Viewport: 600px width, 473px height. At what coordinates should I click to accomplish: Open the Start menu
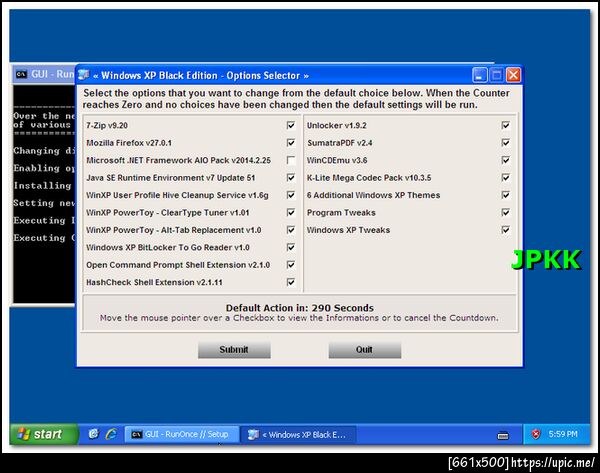click(43, 434)
